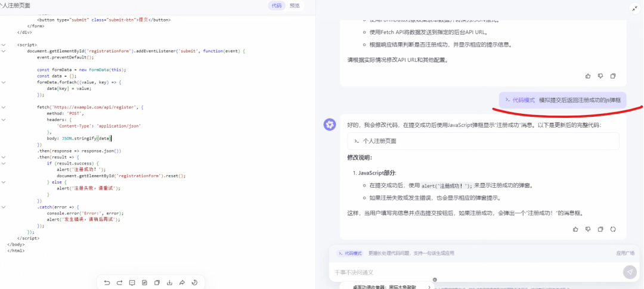
Task: Click the code line event.preventDefault();
Action: pos(66,57)
